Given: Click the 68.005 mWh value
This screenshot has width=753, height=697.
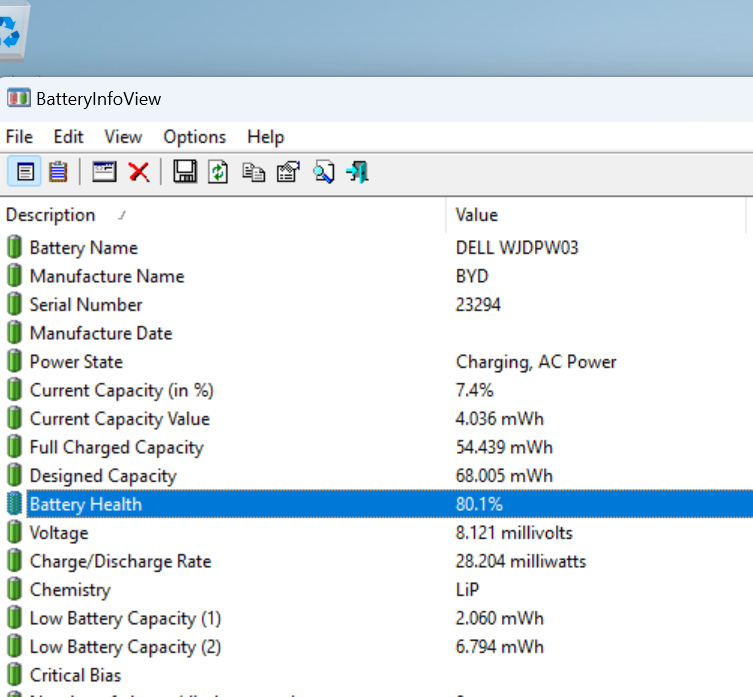Looking at the screenshot, I should click(x=504, y=476).
